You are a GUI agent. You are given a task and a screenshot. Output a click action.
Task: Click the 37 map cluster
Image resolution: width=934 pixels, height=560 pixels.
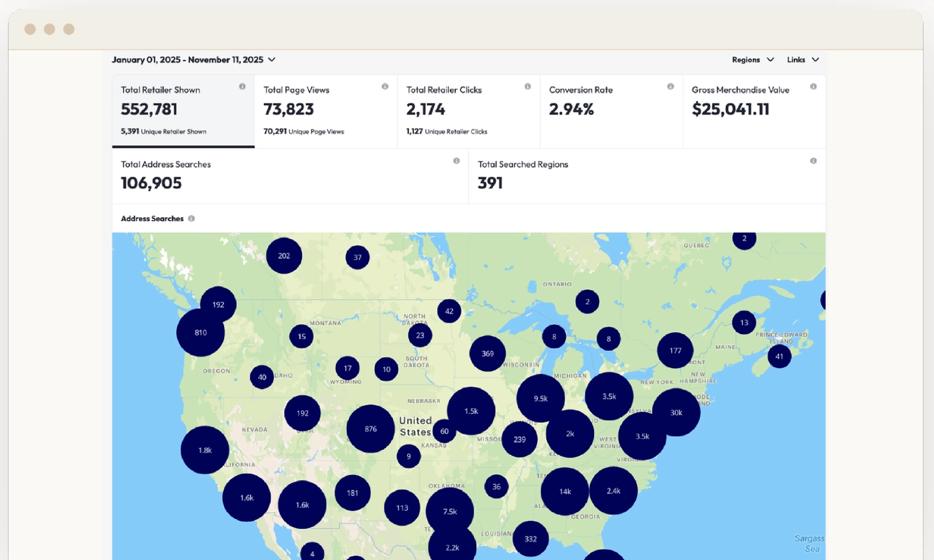[357, 257]
